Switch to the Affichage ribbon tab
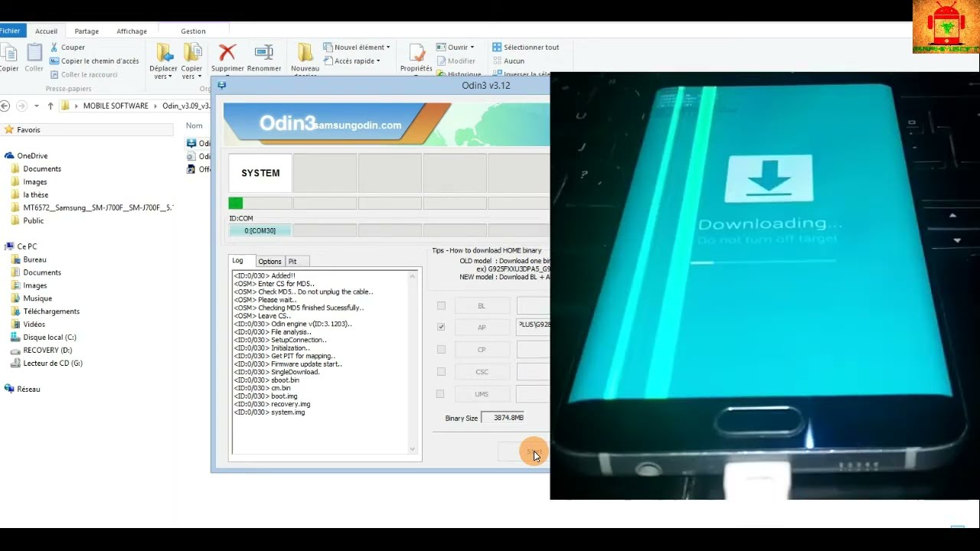Image resolution: width=980 pixels, height=551 pixels. click(x=132, y=31)
